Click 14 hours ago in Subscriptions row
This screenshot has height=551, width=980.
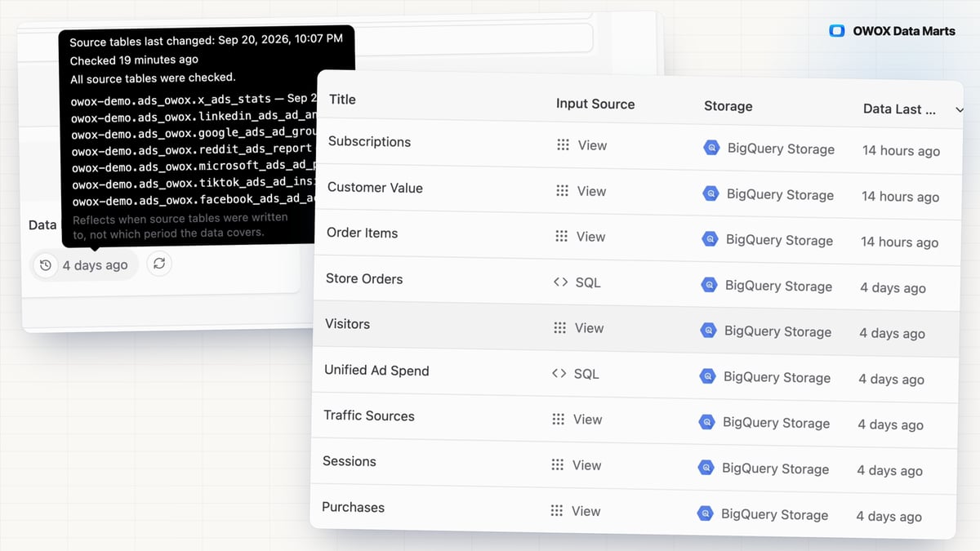901,151
